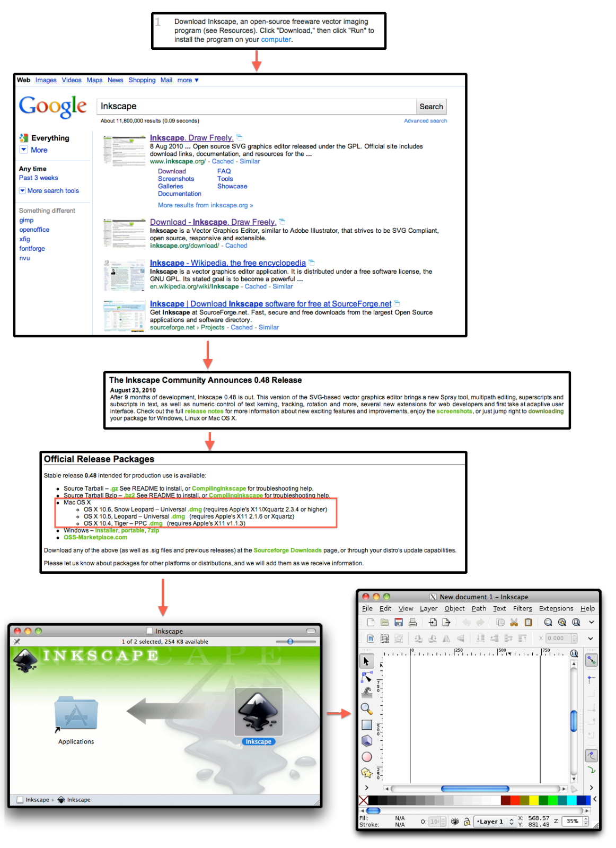Screen dimensions: 616x848
Task: Click the Download sitelink under inkscape.org
Action: tap(172, 171)
